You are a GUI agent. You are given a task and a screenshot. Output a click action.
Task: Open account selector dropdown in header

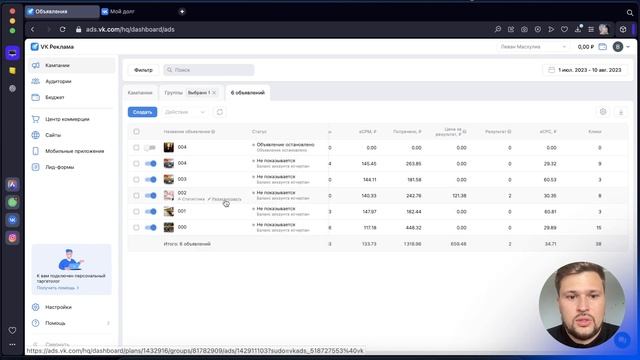pos(533,47)
